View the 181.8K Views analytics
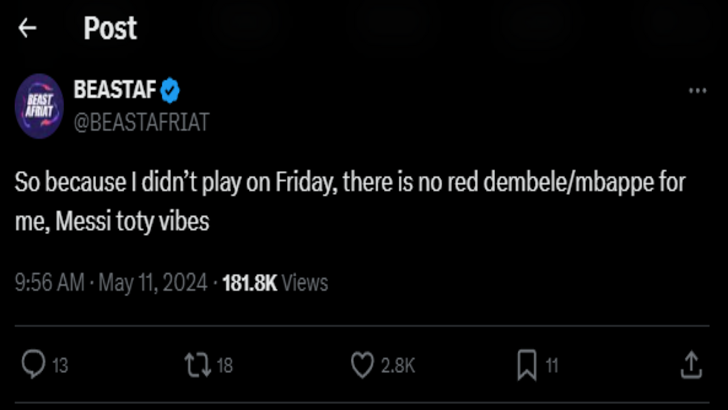The width and height of the screenshot is (728, 410). [x=274, y=283]
